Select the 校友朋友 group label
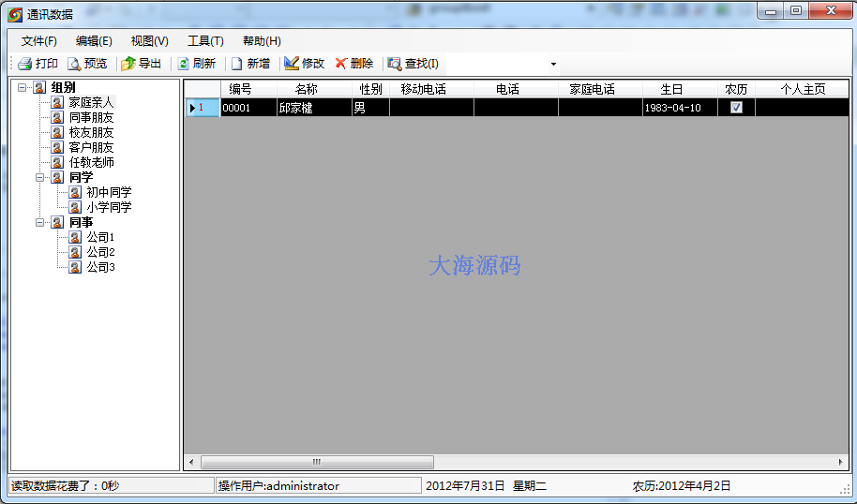This screenshot has width=857, height=504. [91, 132]
